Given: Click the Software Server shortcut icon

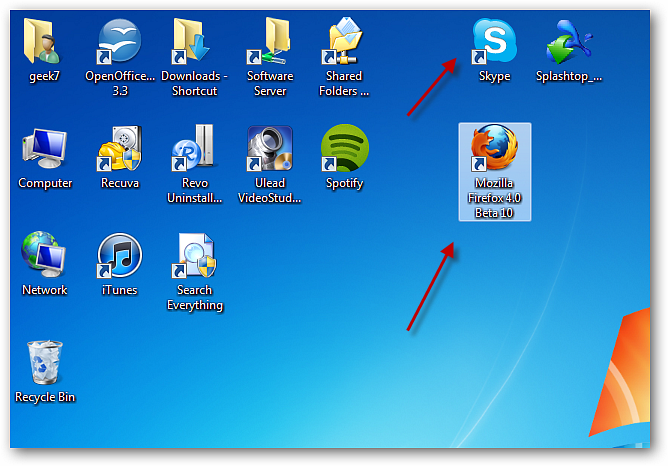Looking at the screenshot, I should click(269, 41).
